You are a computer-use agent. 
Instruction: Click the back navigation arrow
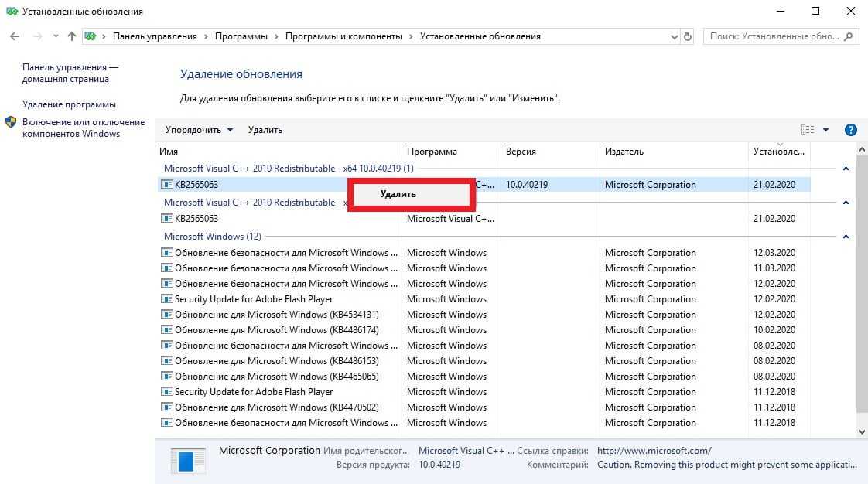[15, 36]
